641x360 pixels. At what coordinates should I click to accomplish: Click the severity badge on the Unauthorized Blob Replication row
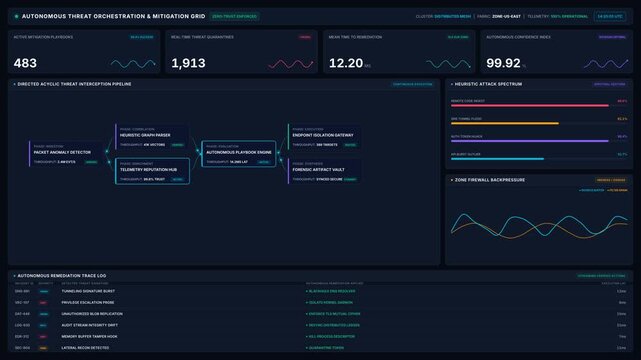[44, 314]
